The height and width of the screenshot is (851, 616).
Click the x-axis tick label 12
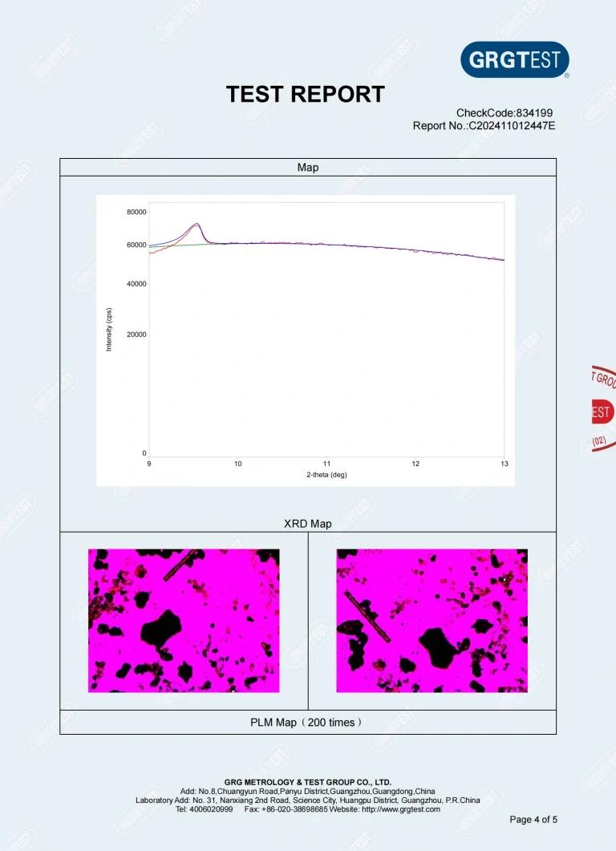(415, 464)
